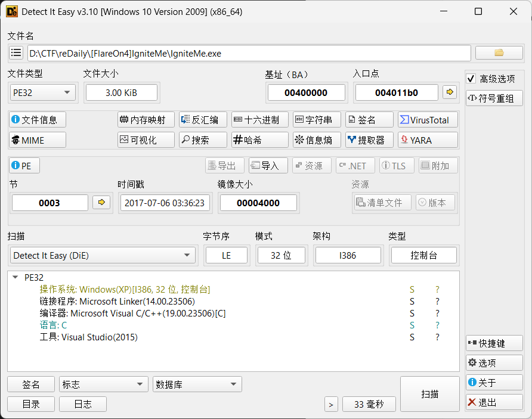Open 文件信息 file info
The width and height of the screenshot is (532, 419).
click(x=38, y=120)
